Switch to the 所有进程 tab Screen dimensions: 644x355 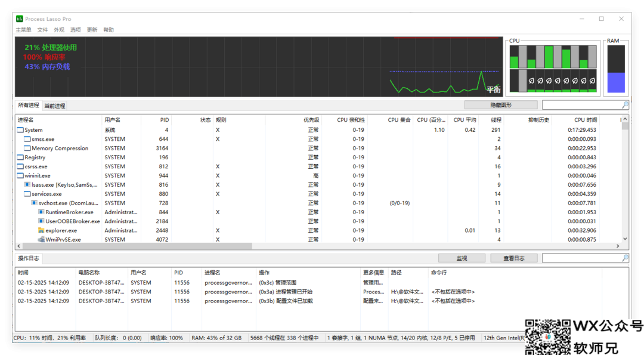pos(29,105)
